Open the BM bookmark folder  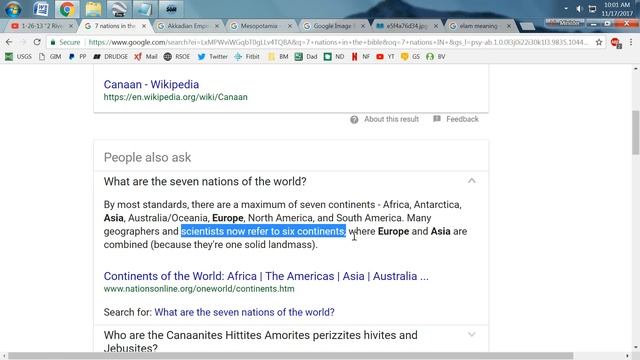(278, 57)
